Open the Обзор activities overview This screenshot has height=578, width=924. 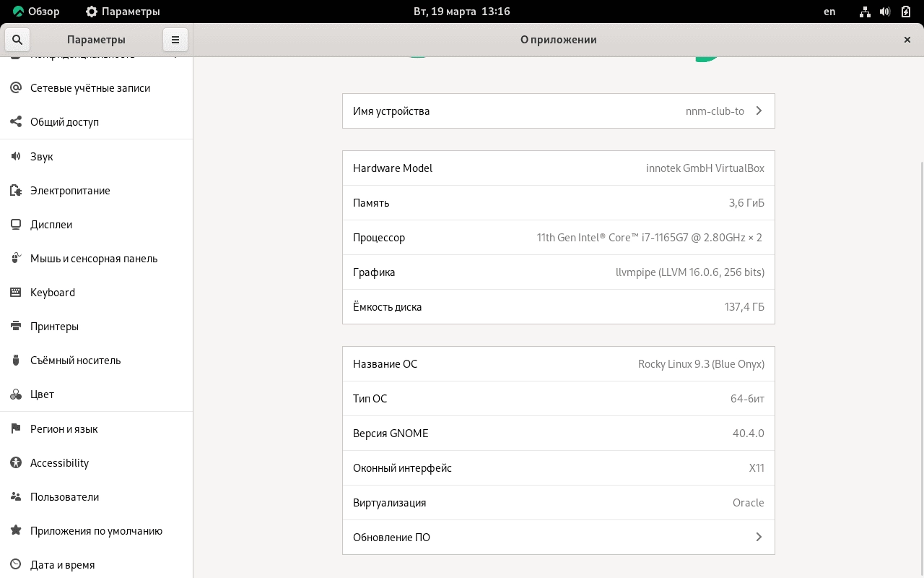(36, 12)
